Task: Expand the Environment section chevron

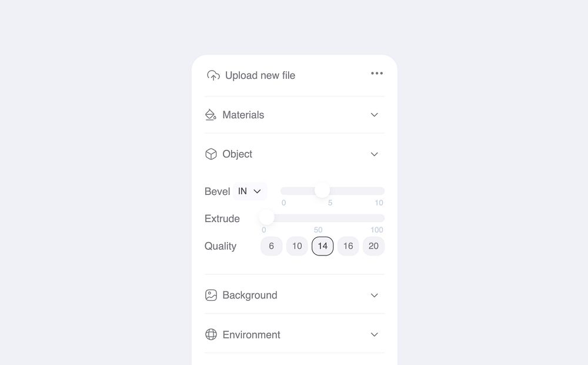Action: [375, 335]
